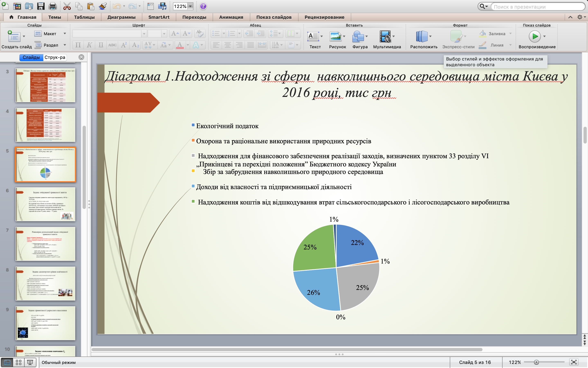
Task: Open the Анимация ribbon tab
Action: [231, 17]
